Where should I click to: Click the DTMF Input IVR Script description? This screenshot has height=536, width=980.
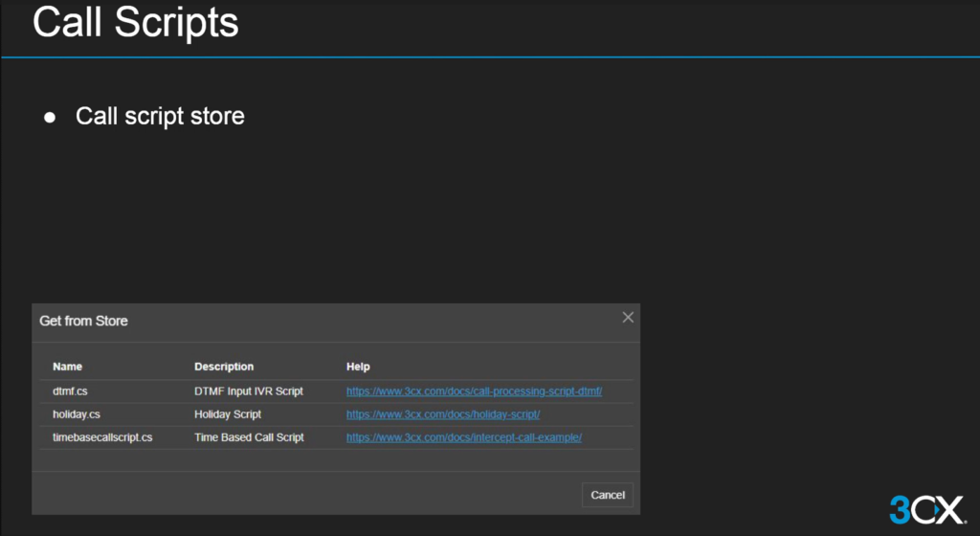[x=249, y=391]
